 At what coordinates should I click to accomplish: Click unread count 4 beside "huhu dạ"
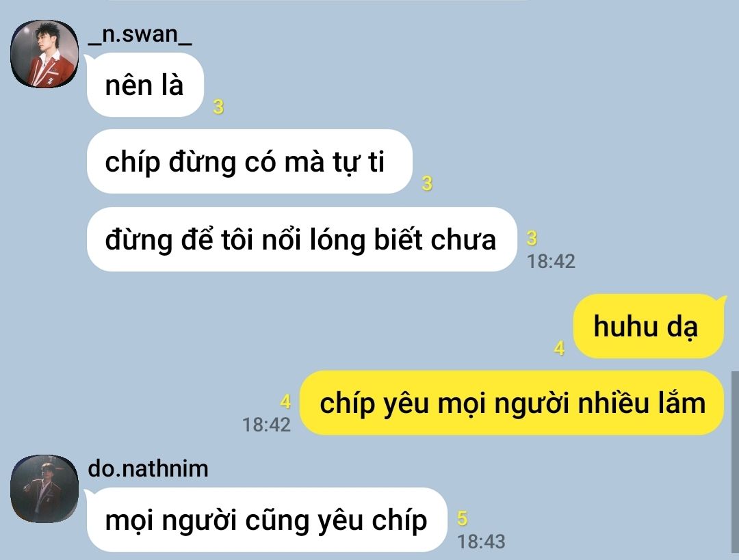(x=560, y=348)
